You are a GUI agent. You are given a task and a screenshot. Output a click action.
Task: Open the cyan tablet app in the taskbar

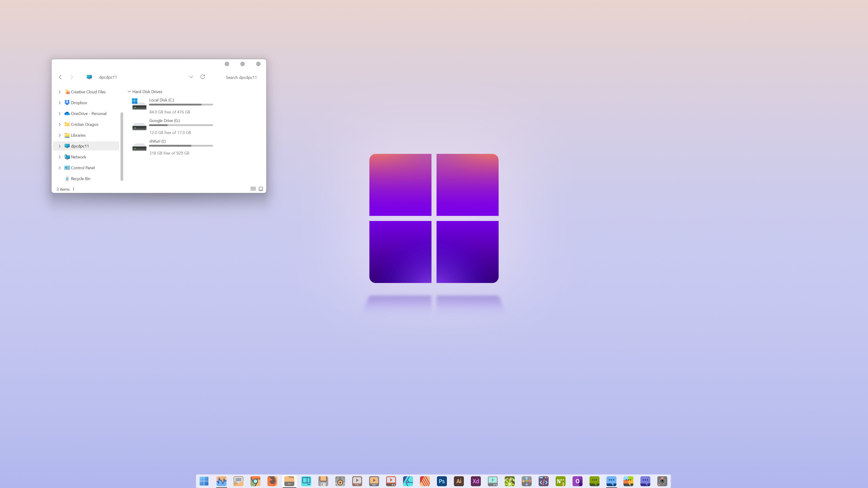coord(306,481)
